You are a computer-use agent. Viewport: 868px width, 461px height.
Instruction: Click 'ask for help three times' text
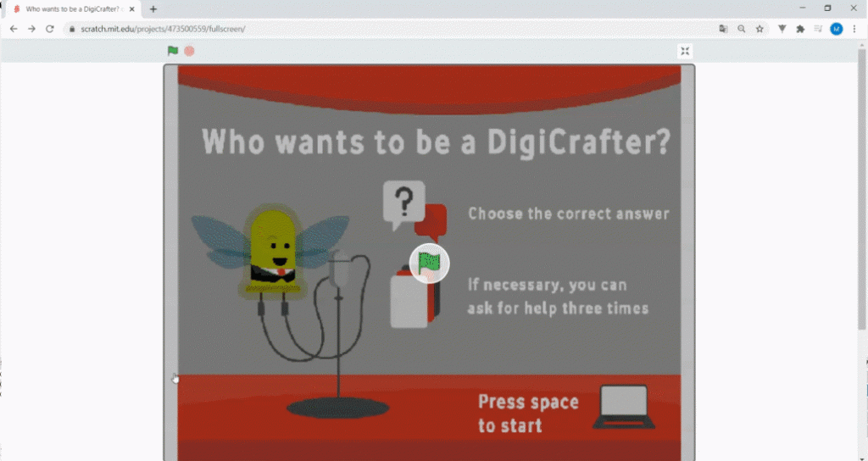coord(558,308)
